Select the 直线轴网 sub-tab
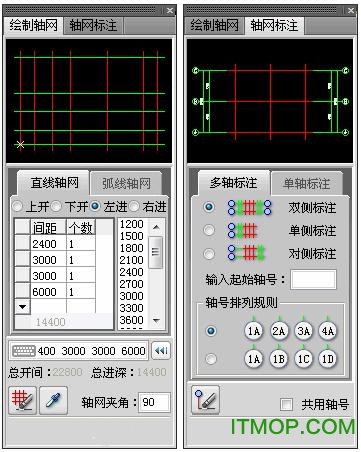The image size is (361, 452). (x=54, y=183)
